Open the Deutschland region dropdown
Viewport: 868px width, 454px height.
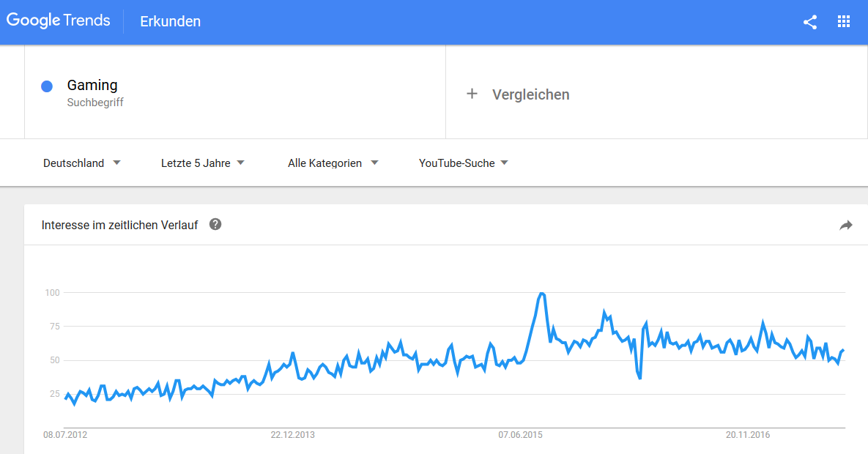82,163
